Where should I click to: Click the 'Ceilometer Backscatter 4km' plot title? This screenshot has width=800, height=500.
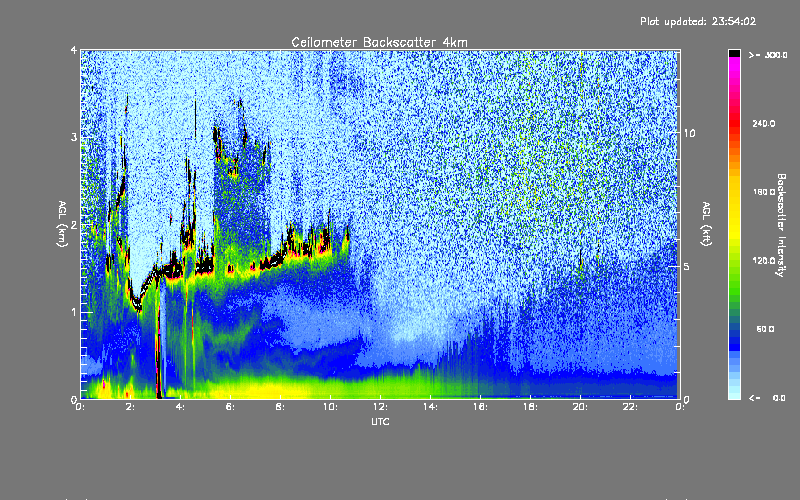[379, 42]
